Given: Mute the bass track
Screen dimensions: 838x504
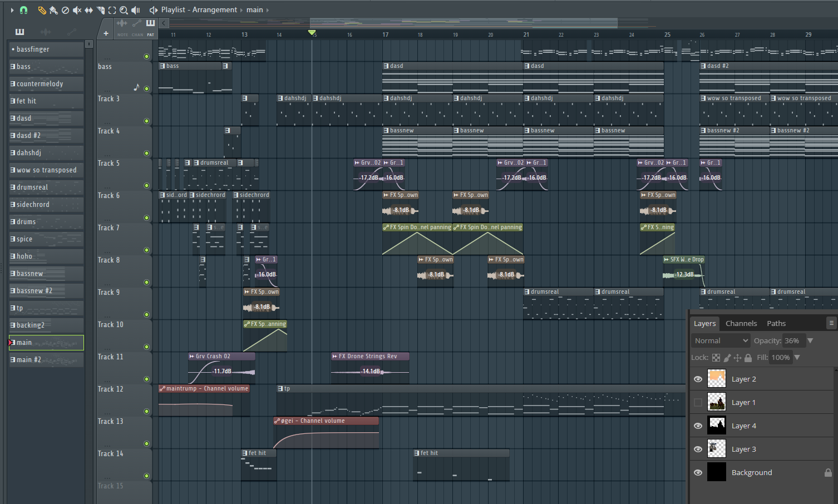Looking at the screenshot, I should pos(147,88).
